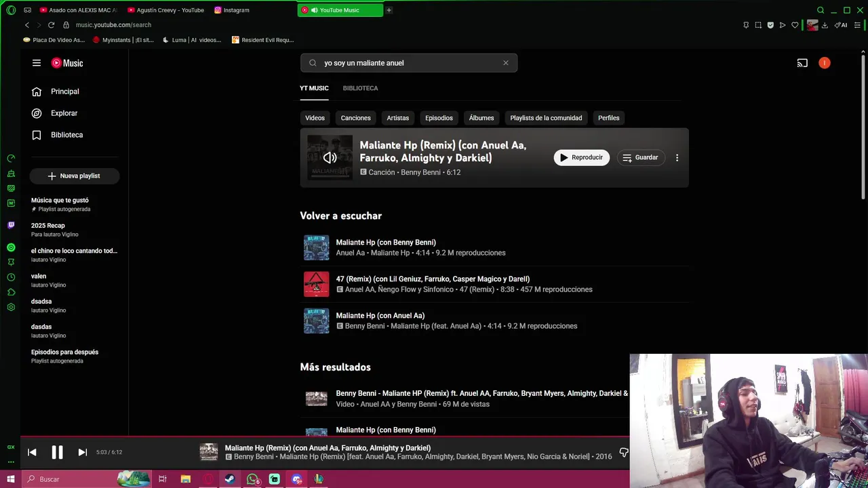The image size is (868, 488).
Task: Click the music.youtube.com address bar
Action: coord(113,25)
